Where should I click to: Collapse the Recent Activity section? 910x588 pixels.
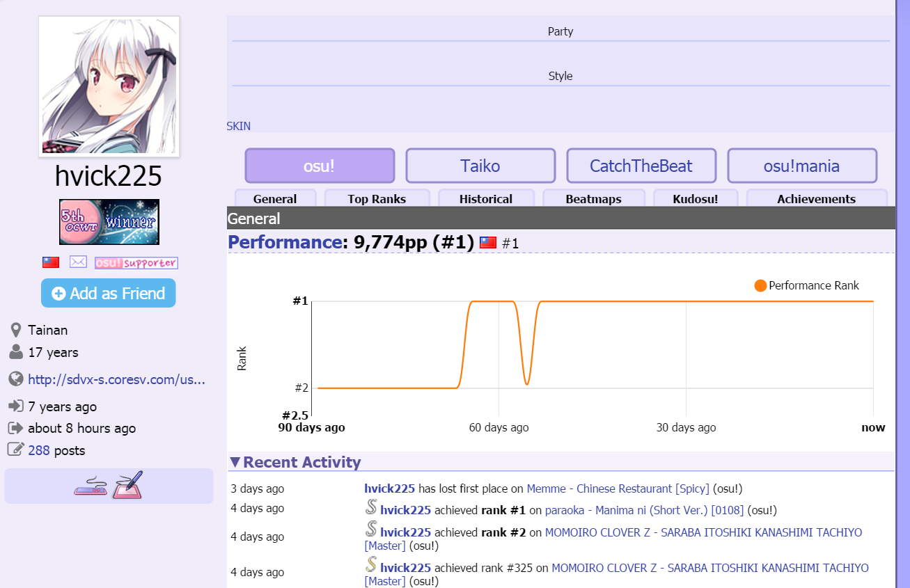(295, 462)
